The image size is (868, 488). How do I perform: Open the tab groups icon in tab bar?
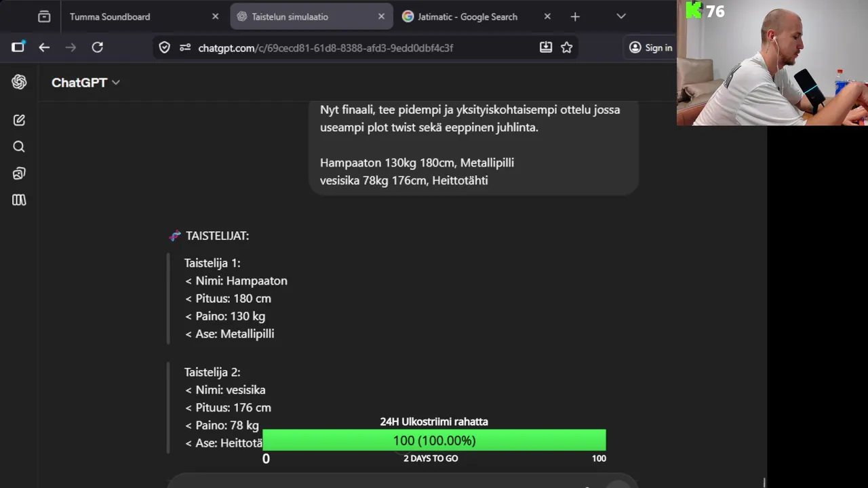(x=44, y=17)
